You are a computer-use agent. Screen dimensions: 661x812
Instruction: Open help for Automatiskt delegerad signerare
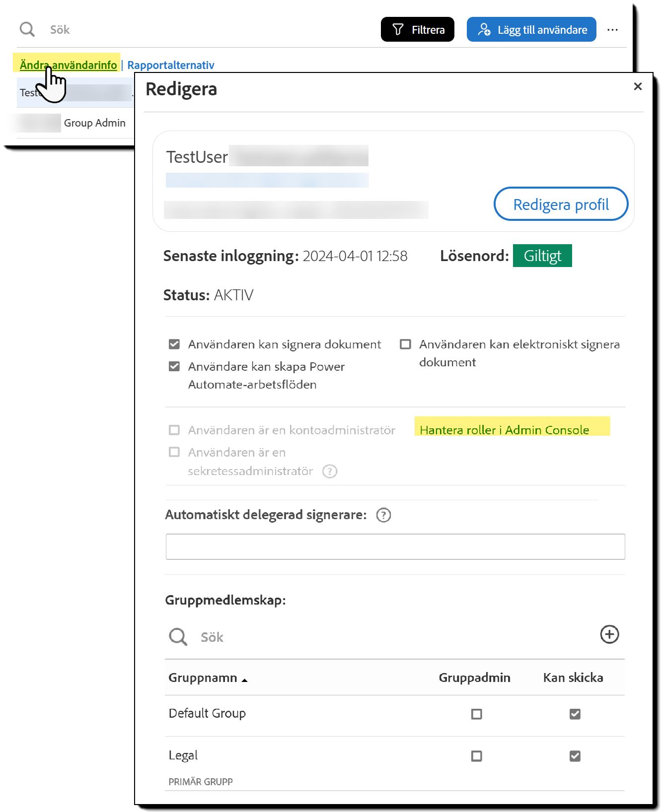(x=383, y=515)
